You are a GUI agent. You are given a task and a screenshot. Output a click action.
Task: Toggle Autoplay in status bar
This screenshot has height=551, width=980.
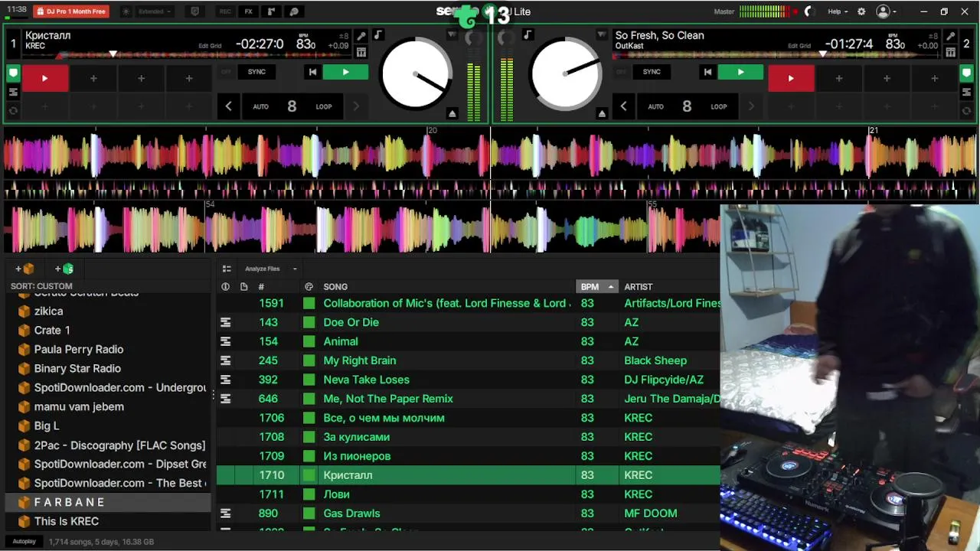click(24, 541)
